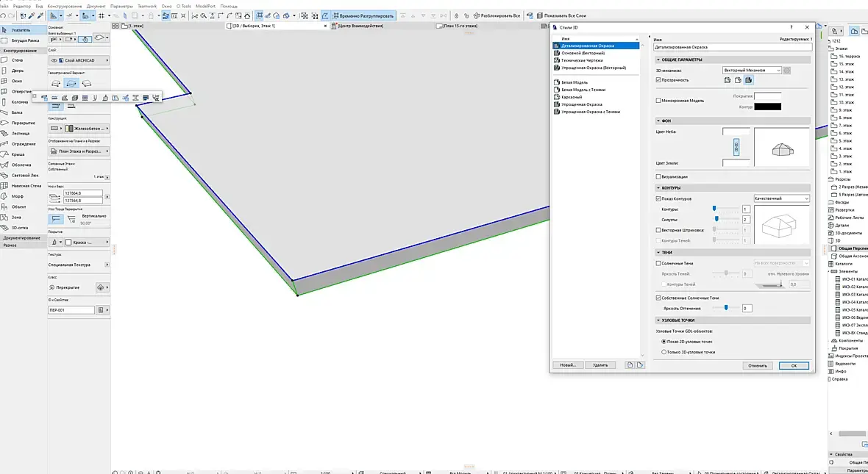Open the Железобетон construction material dropdown
Image resolution: width=868 pixels, height=474 pixels.
click(87, 129)
